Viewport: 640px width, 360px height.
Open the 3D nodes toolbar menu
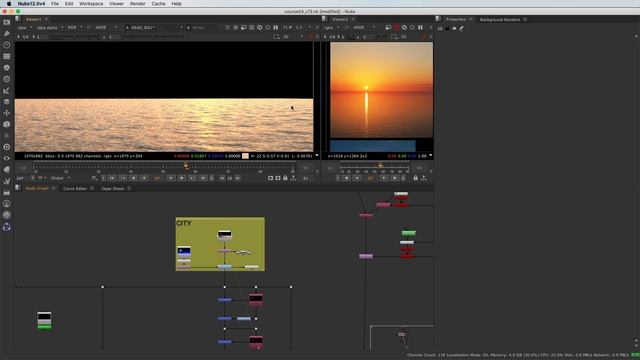tap(7, 124)
